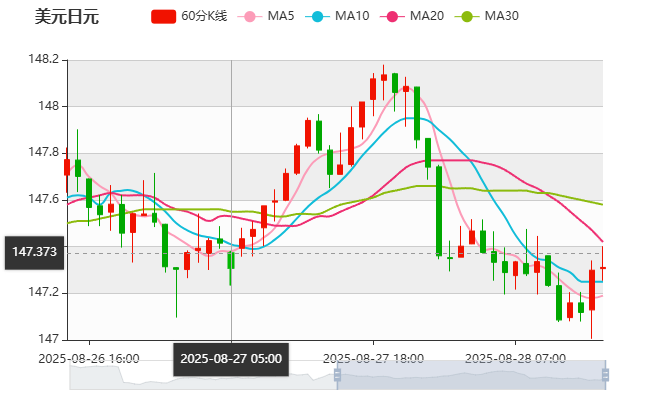
Task: Click the MA5 pink legend marker
Action: click(x=250, y=16)
